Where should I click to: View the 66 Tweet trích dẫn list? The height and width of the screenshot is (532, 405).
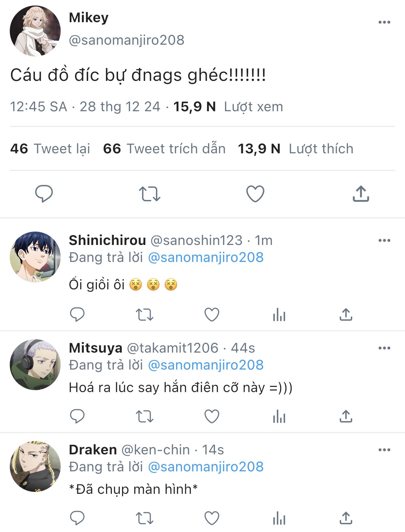click(x=164, y=149)
